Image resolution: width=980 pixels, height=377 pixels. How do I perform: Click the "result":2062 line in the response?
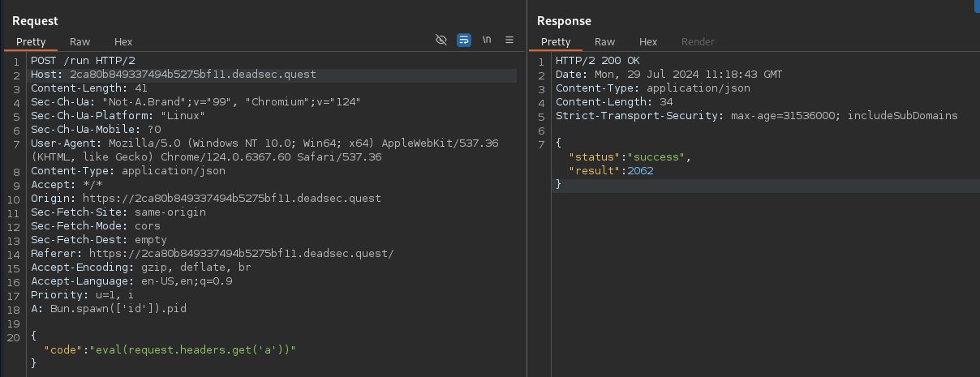click(x=611, y=171)
